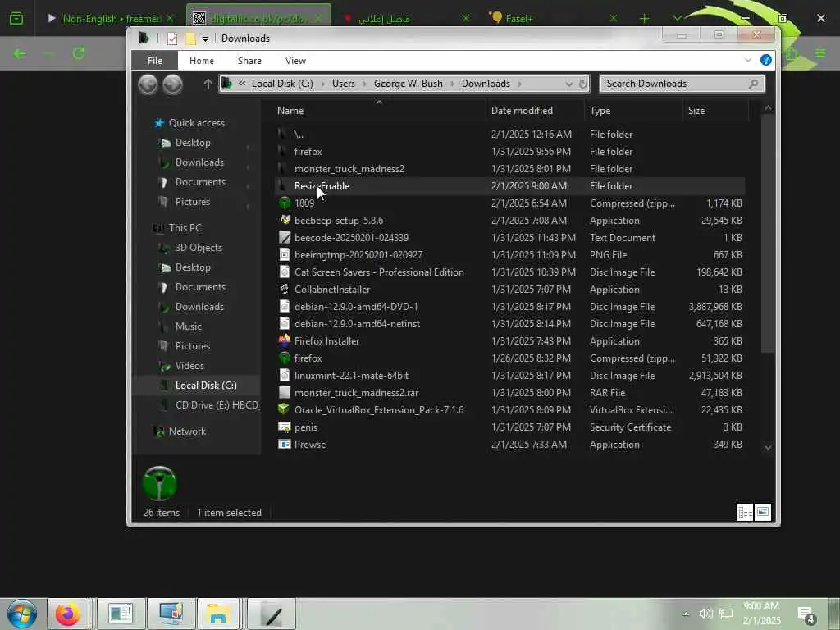Select Network in navigation pane
Image resolution: width=840 pixels, height=630 pixels.
tap(186, 431)
